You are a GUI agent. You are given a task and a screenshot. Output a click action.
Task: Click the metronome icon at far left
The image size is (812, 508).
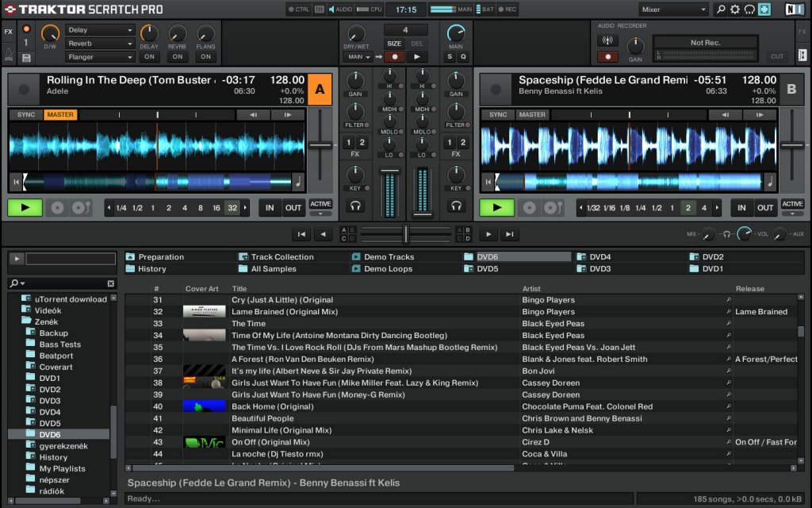tap(9, 54)
